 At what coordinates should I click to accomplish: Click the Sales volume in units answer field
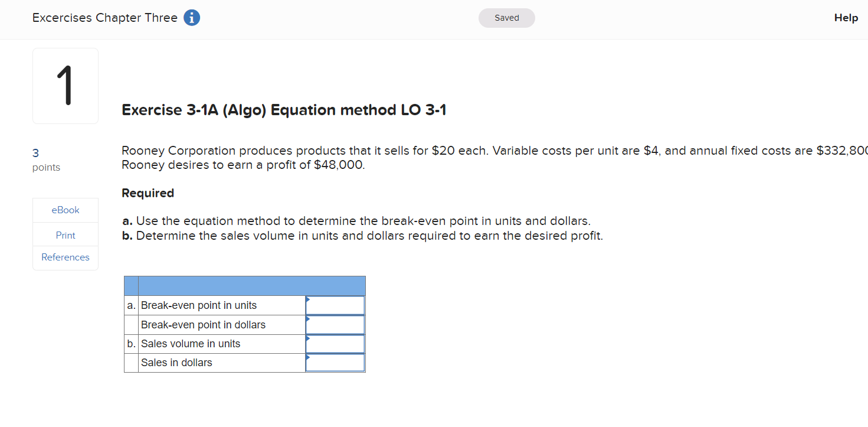[335, 343]
